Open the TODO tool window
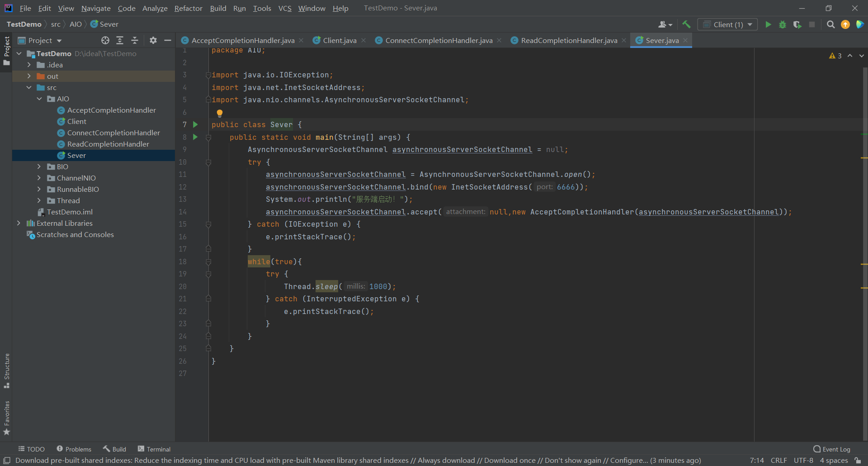Viewport: 868px width, 466px height. coord(31,449)
